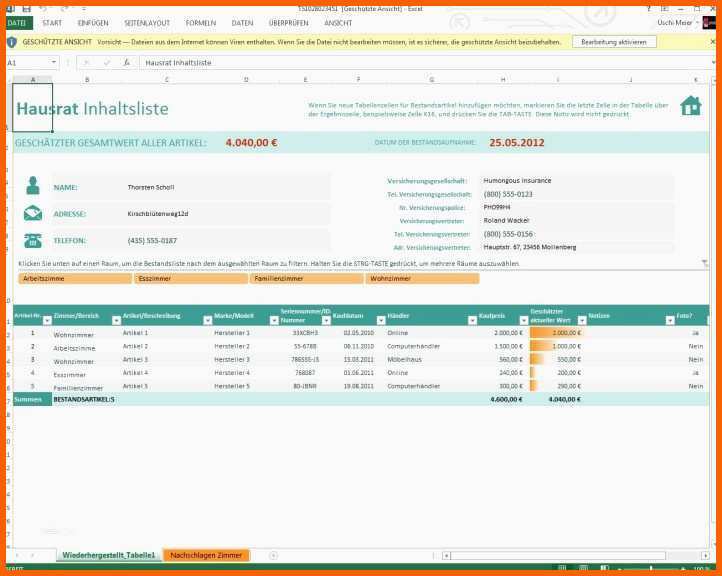Click the home house icon

[691, 105]
